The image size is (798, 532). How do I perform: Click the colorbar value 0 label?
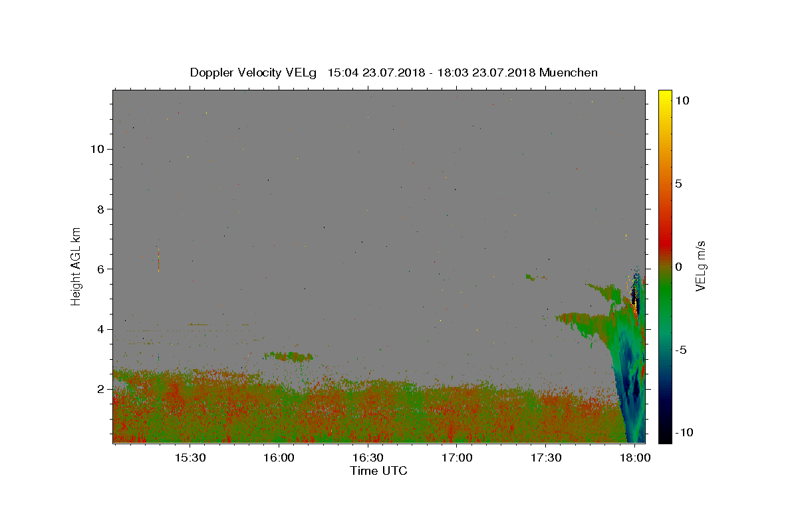pos(678,266)
